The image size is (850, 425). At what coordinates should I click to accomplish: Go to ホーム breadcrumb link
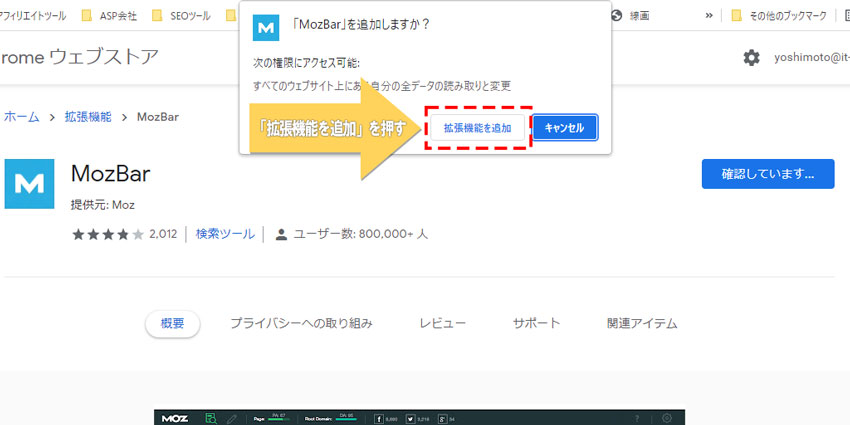tap(22, 117)
